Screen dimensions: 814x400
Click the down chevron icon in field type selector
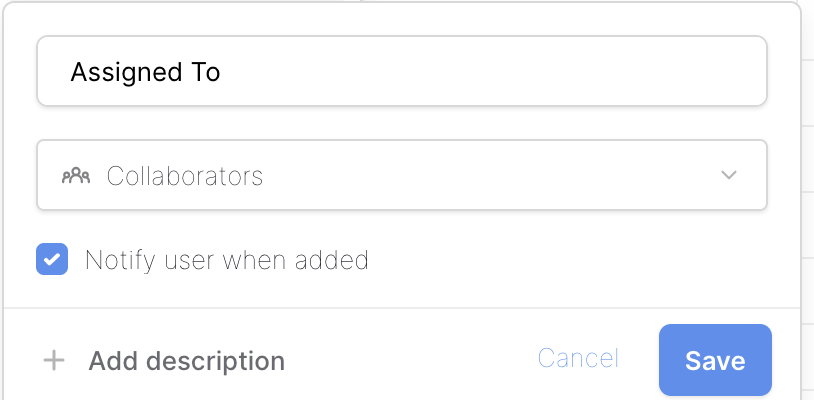pos(729,175)
